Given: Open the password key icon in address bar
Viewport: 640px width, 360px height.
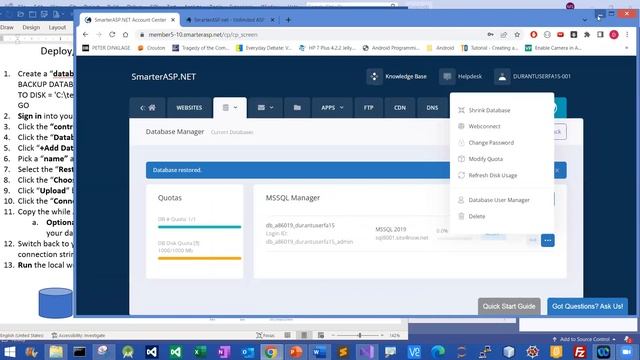Looking at the screenshot, I should 490,35.
